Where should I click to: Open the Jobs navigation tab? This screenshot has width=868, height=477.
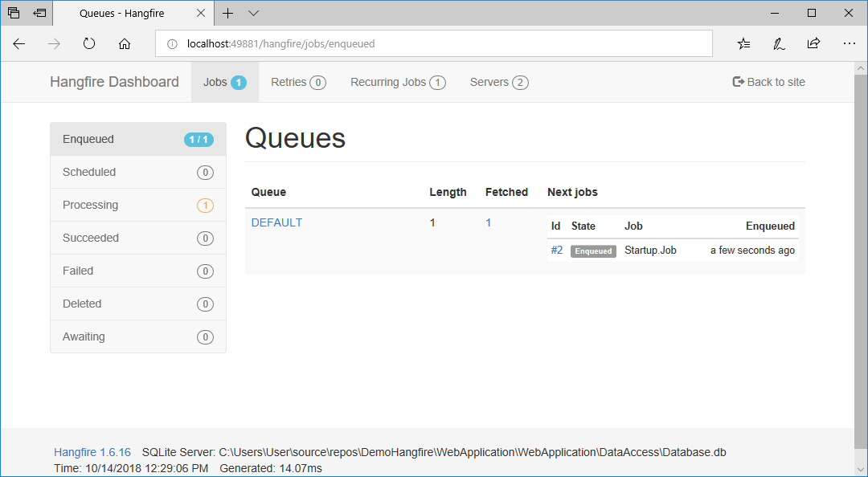(x=225, y=83)
